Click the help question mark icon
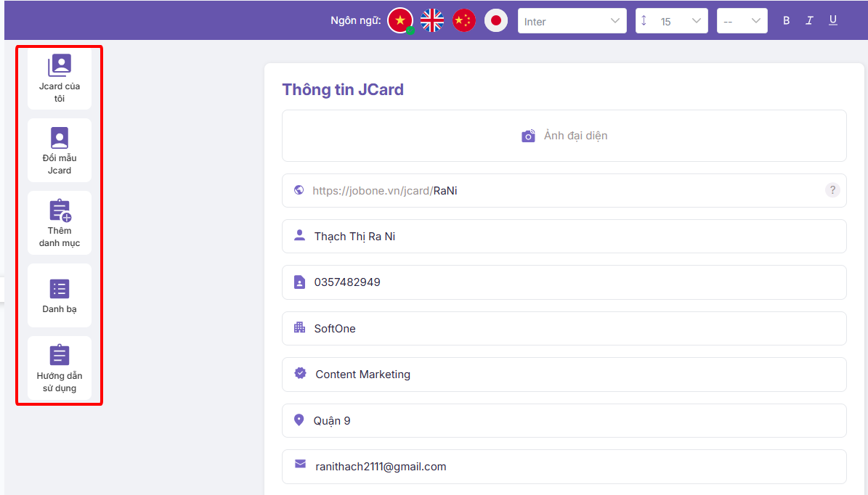 tap(832, 190)
